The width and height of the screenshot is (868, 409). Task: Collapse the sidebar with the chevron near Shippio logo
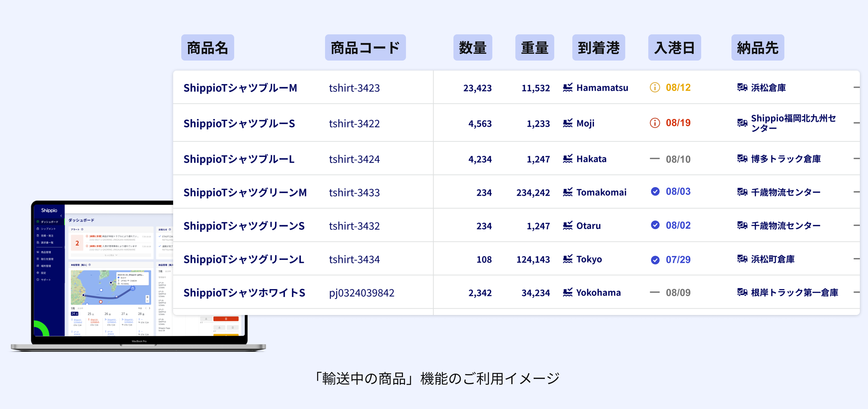[61, 216]
